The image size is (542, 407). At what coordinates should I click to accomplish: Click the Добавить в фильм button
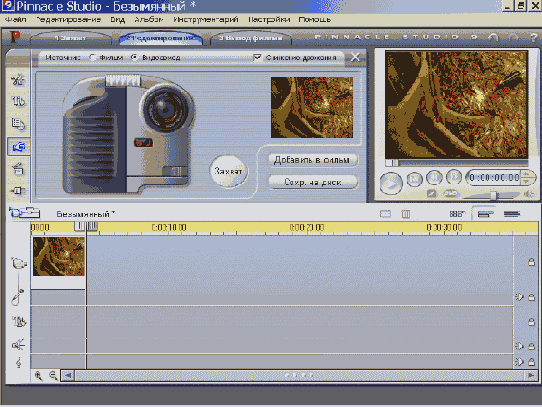coord(312,160)
